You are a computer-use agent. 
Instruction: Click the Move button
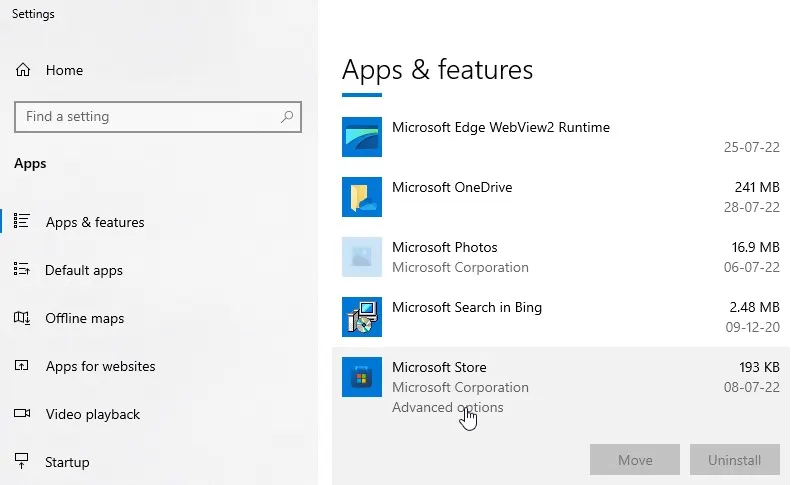point(635,460)
